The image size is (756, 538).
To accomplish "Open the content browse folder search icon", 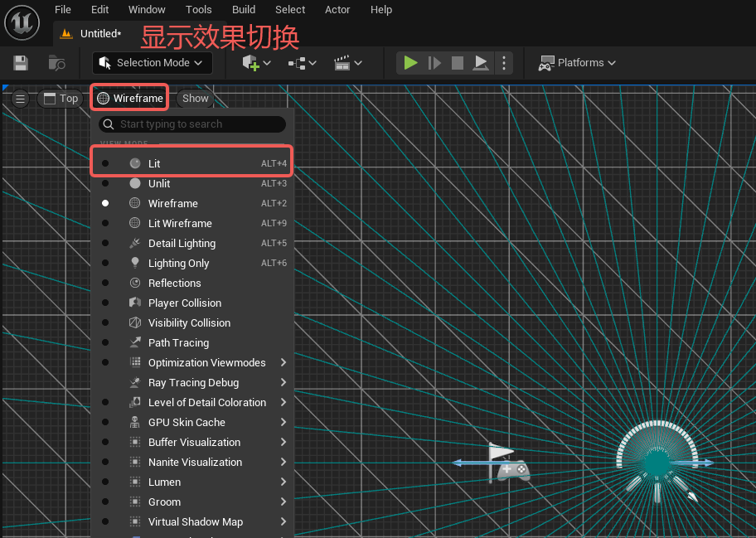I will coord(57,63).
